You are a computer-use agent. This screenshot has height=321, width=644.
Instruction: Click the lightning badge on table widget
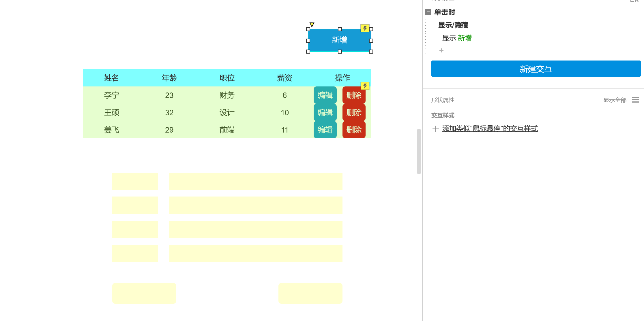(365, 86)
